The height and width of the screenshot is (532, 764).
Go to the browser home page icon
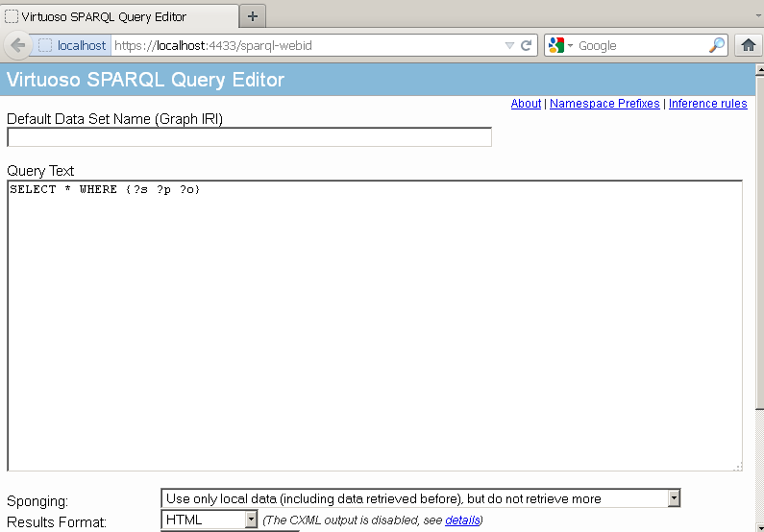749,45
